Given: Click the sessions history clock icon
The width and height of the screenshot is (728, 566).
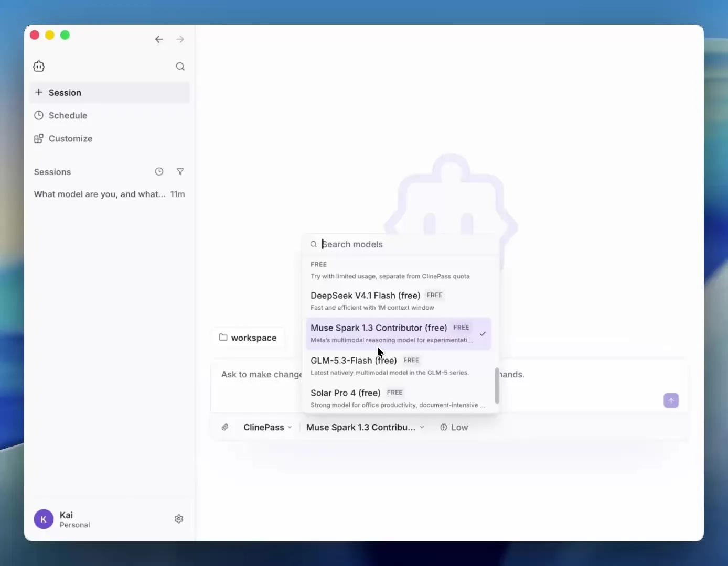Looking at the screenshot, I should (x=159, y=172).
